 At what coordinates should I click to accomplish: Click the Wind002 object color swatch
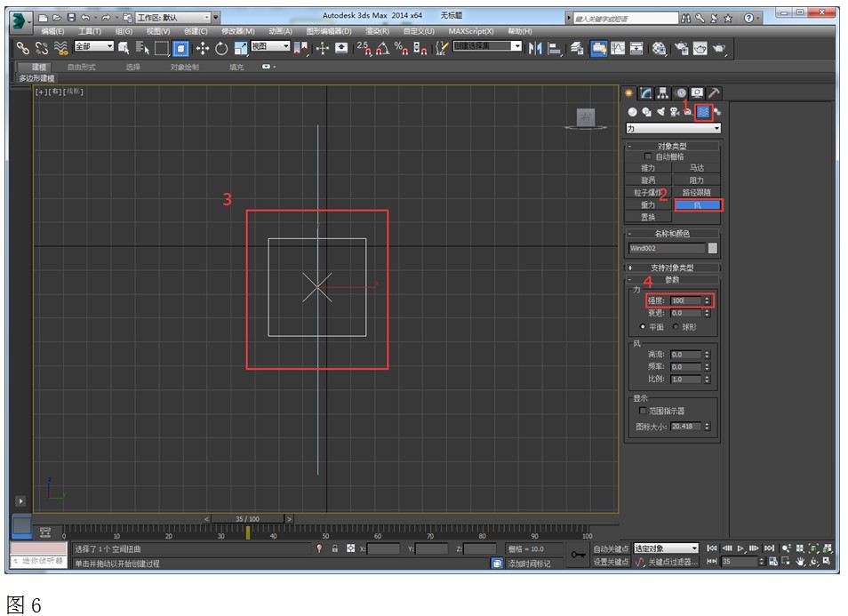[x=713, y=248]
